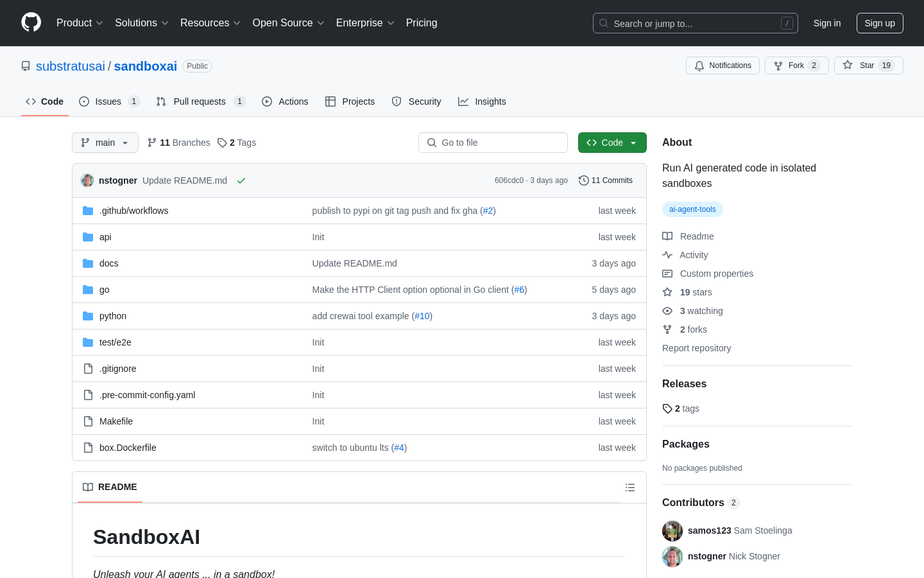Switch to the Projects tab
Image resolution: width=924 pixels, height=578 pixels.
(x=350, y=101)
